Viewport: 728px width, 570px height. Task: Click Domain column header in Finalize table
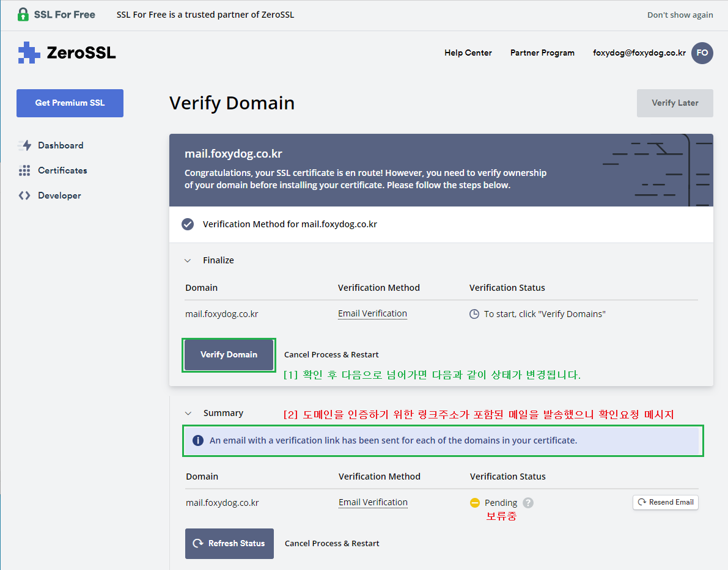point(202,288)
